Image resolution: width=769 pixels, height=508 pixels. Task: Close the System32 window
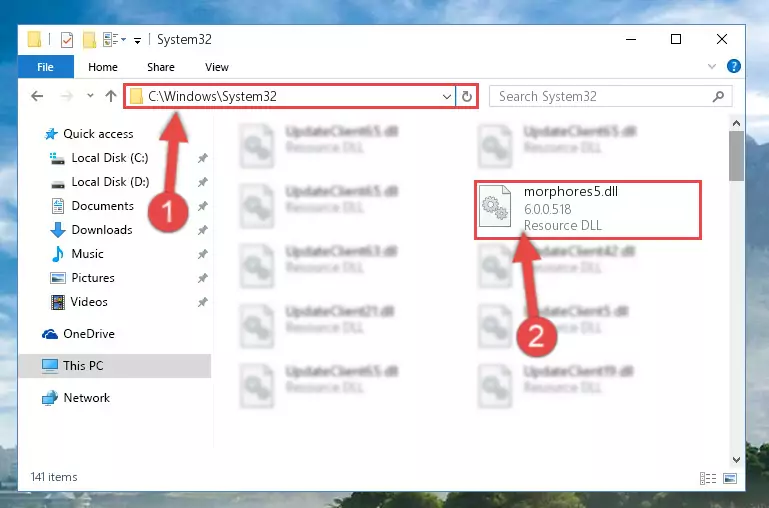point(721,40)
